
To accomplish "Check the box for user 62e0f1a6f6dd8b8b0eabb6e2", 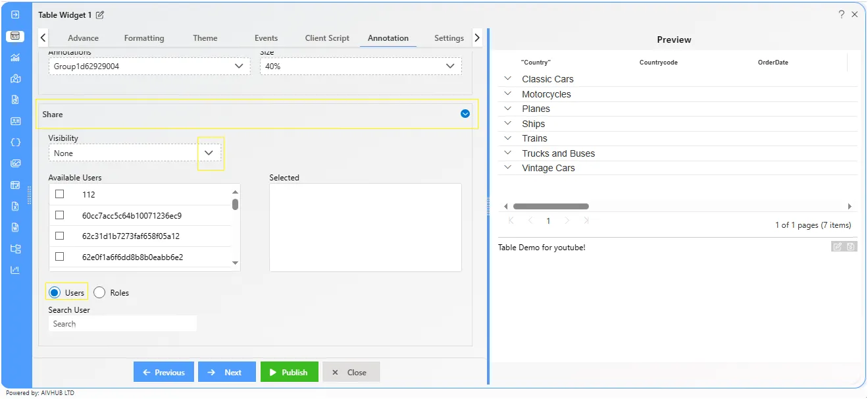I will click(60, 257).
